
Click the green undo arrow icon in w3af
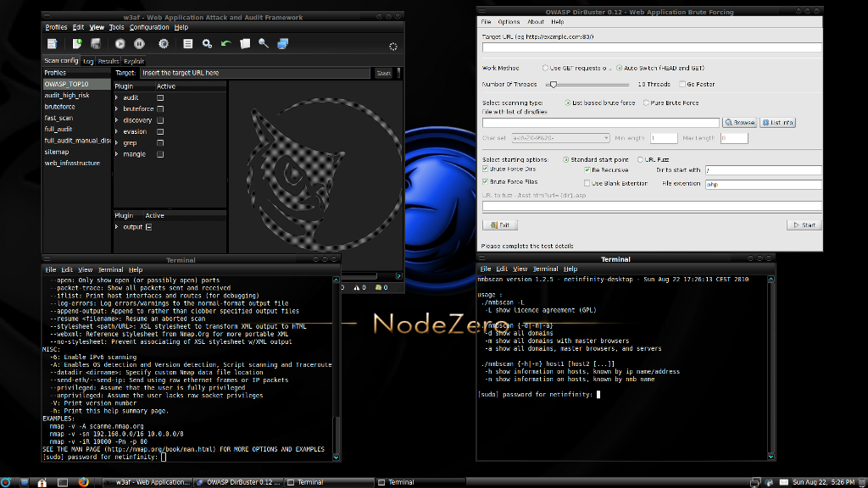[x=225, y=44]
